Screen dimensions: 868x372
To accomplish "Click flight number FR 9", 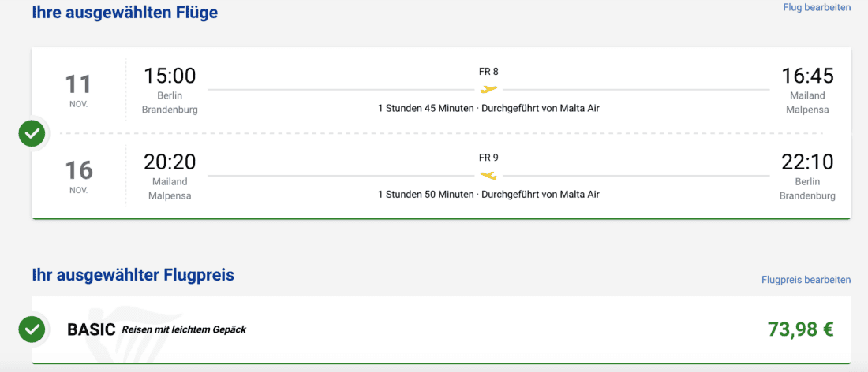I will click(488, 158).
